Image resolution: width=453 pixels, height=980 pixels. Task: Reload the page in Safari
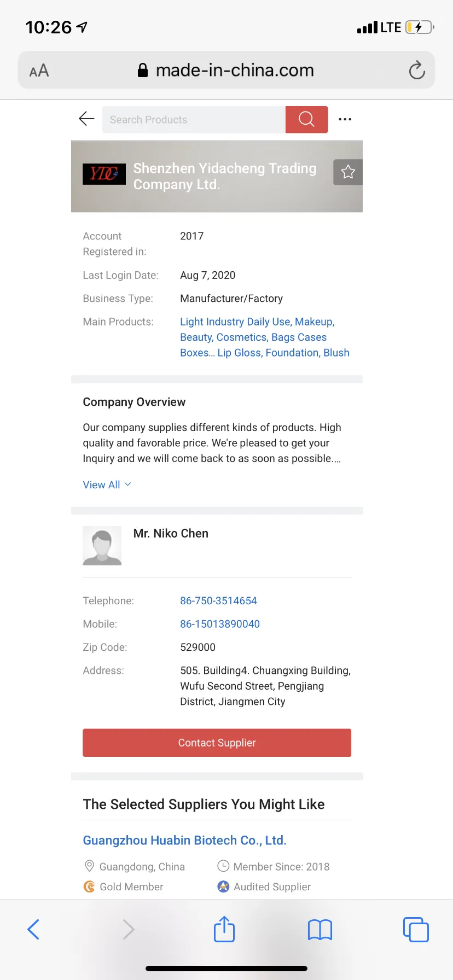click(x=417, y=70)
